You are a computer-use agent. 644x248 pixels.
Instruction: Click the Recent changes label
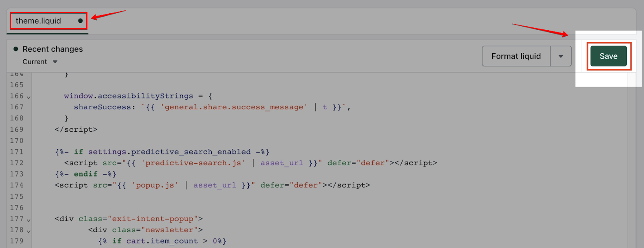pos(52,49)
